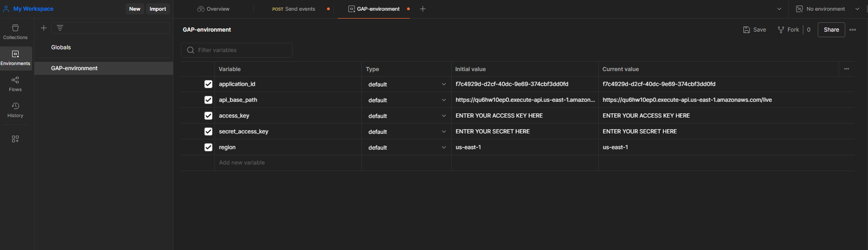Click the New button
The image size is (868, 250).
[x=135, y=9]
